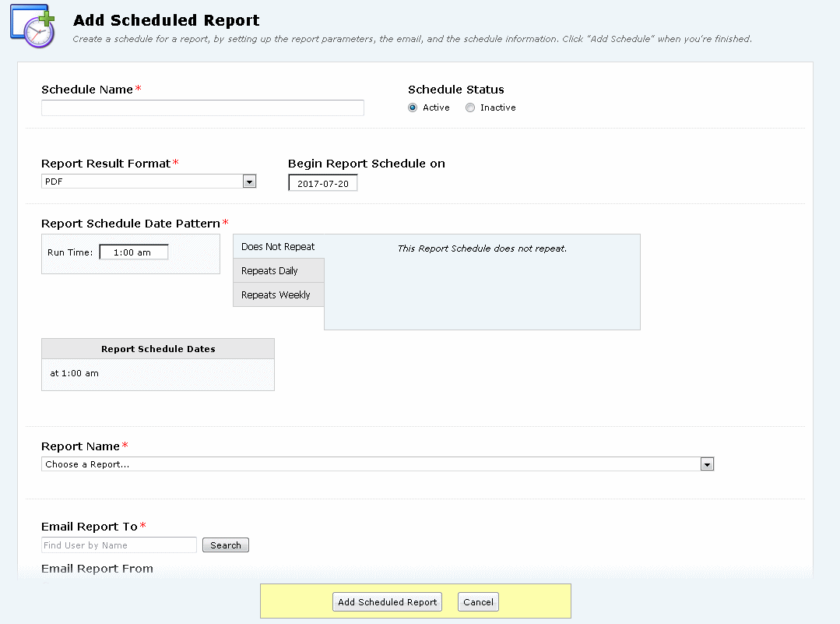Image resolution: width=840 pixels, height=624 pixels.
Task: Click 'This Report Schedule does not repeat.' text
Action: pyautogui.click(x=482, y=249)
